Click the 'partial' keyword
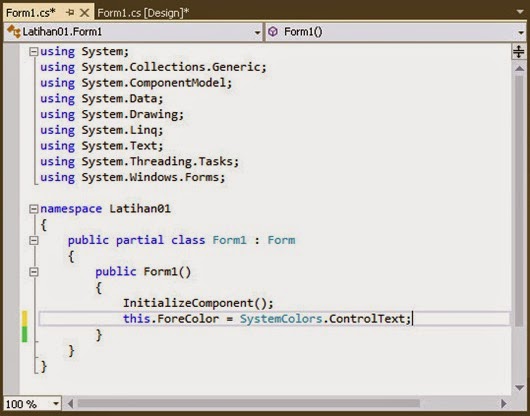 (x=140, y=240)
